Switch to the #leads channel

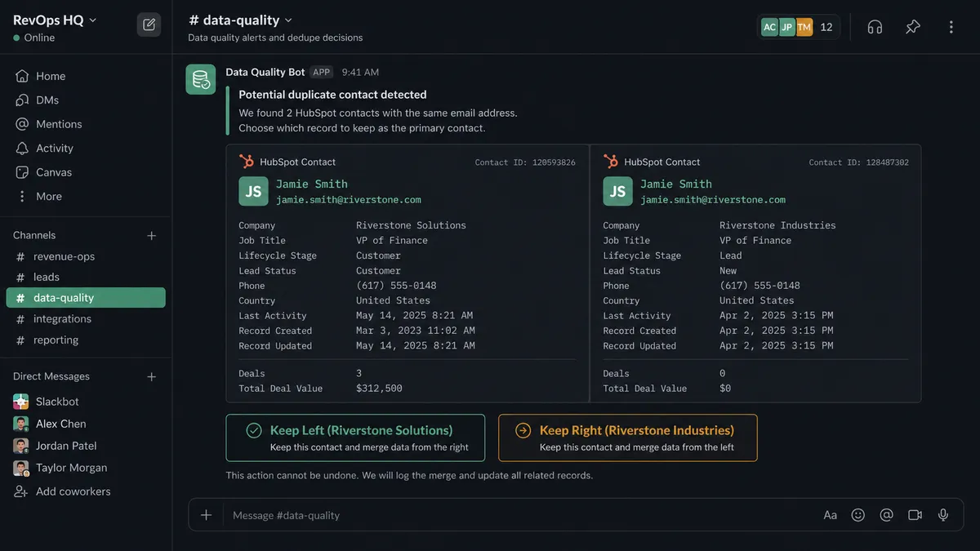pyautogui.click(x=86, y=277)
